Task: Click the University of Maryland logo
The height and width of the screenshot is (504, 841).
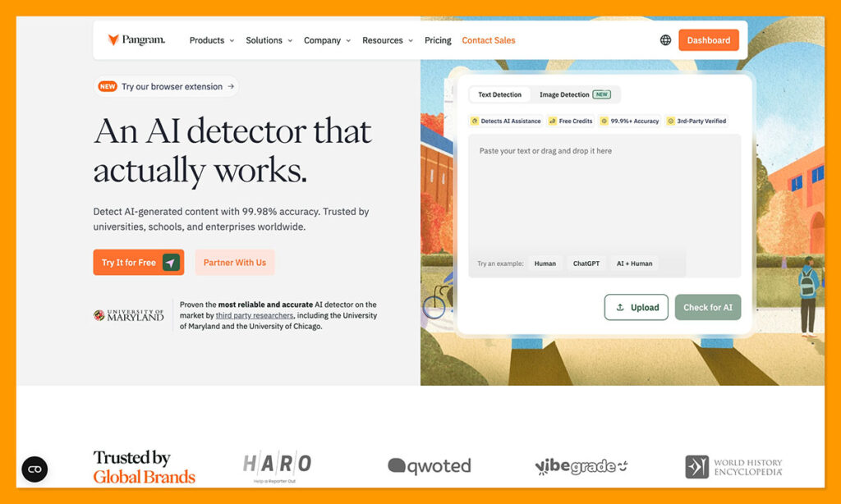Action: [129, 315]
